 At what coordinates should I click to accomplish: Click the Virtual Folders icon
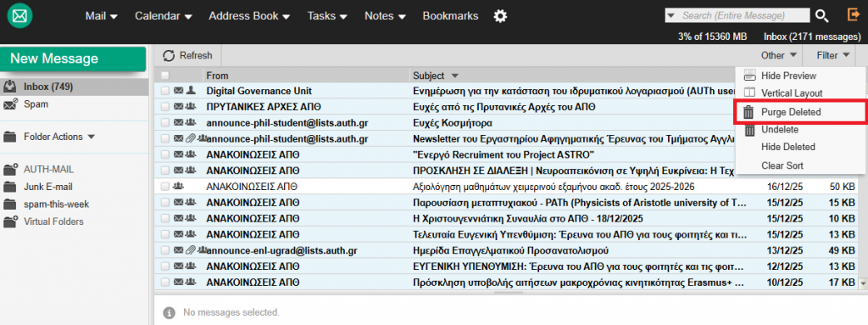(9, 221)
